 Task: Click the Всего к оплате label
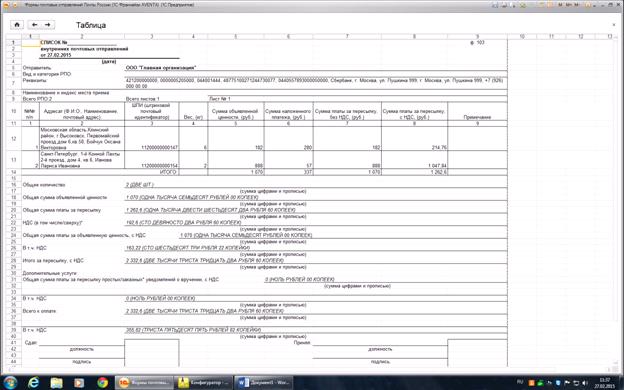pyautogui.click(x=39, y=311)
